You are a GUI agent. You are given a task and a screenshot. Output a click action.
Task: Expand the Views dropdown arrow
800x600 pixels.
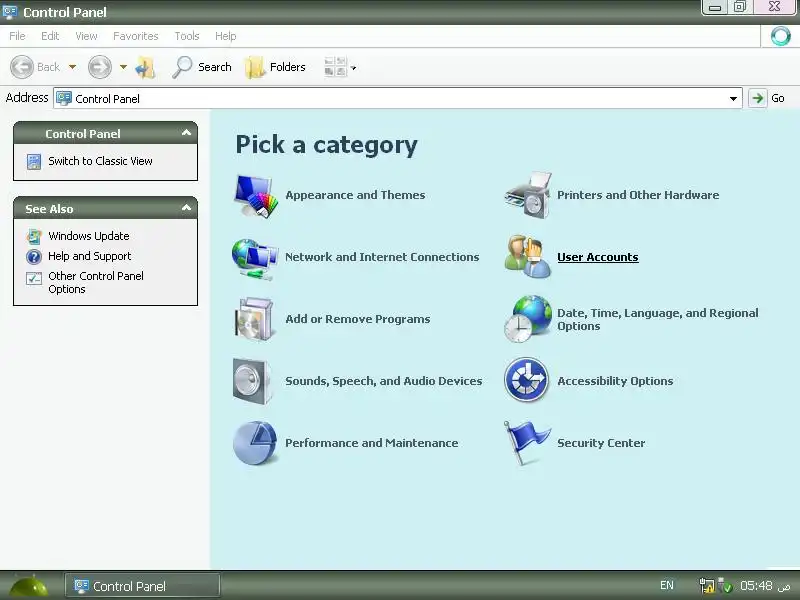353,68
